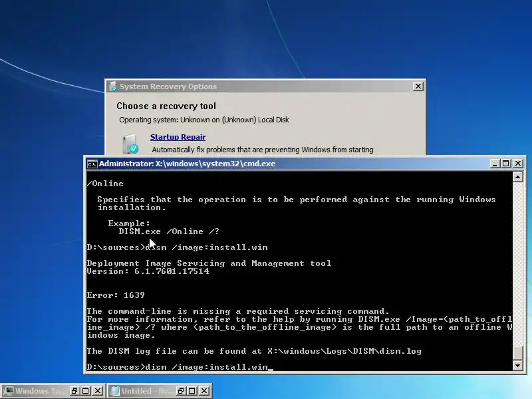Click the current command prompt input line
532x399 pixels.
pos(180,367)
